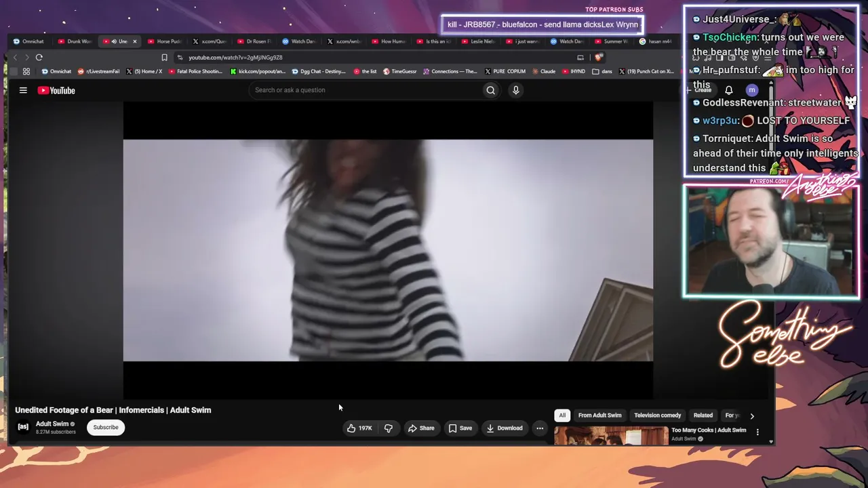Click the YouTube search magnifier button
This screenshot has height=488, width=868.
[x=490, y=90]
